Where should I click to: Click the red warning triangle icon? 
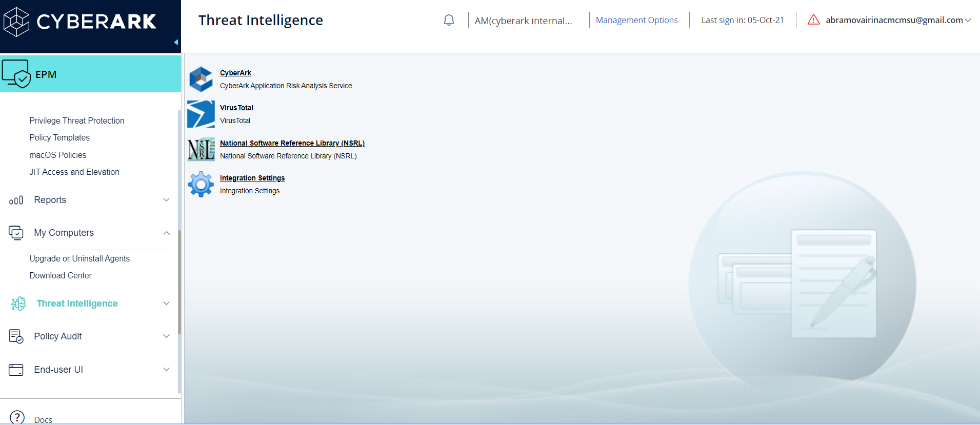click(x=814, y=19)
